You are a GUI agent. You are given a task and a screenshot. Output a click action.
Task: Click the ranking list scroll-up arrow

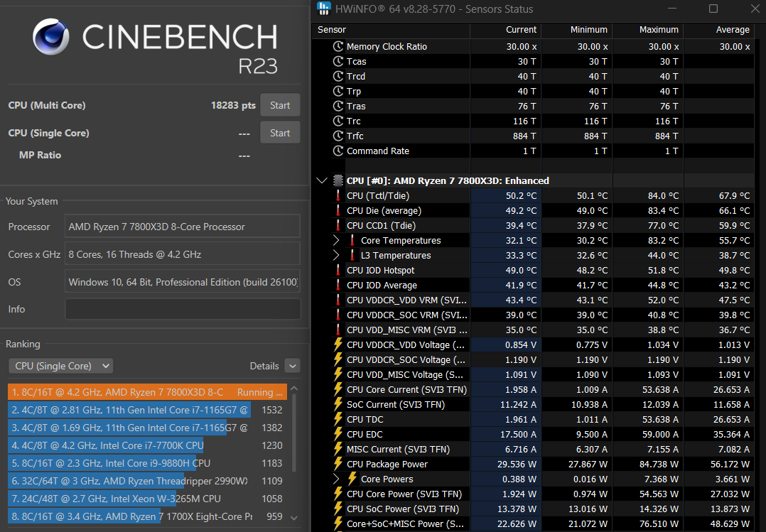pos(294,389)
